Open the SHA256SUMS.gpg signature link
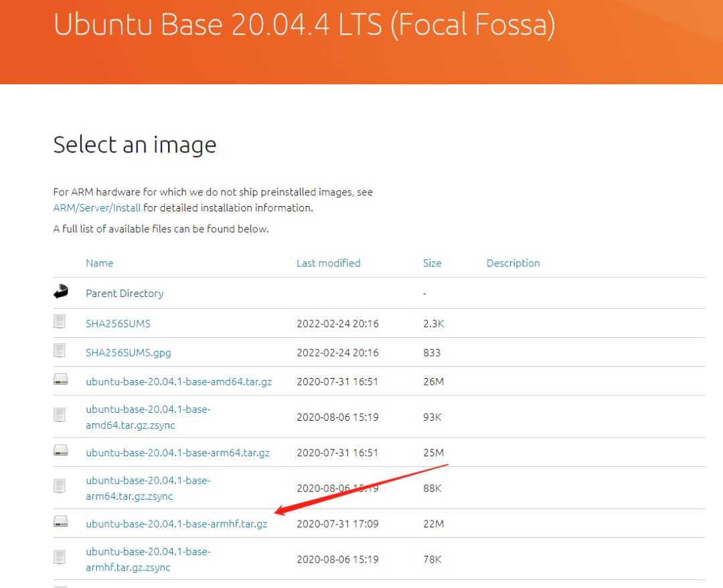Image resolution: width=723 pixels, height=588 pixels. tap(129, 352)
